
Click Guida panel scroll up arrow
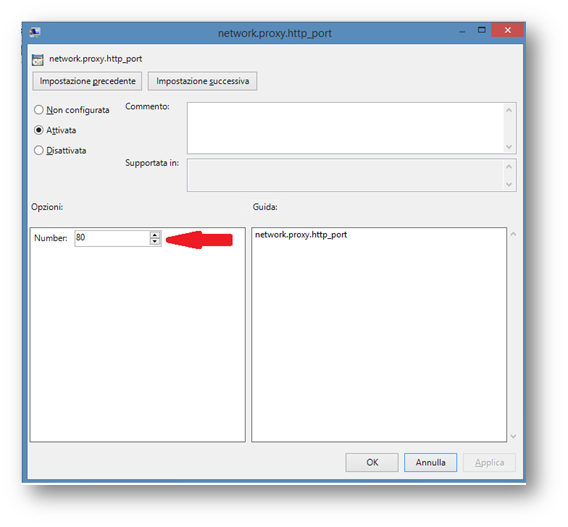(x=513, y=234)
